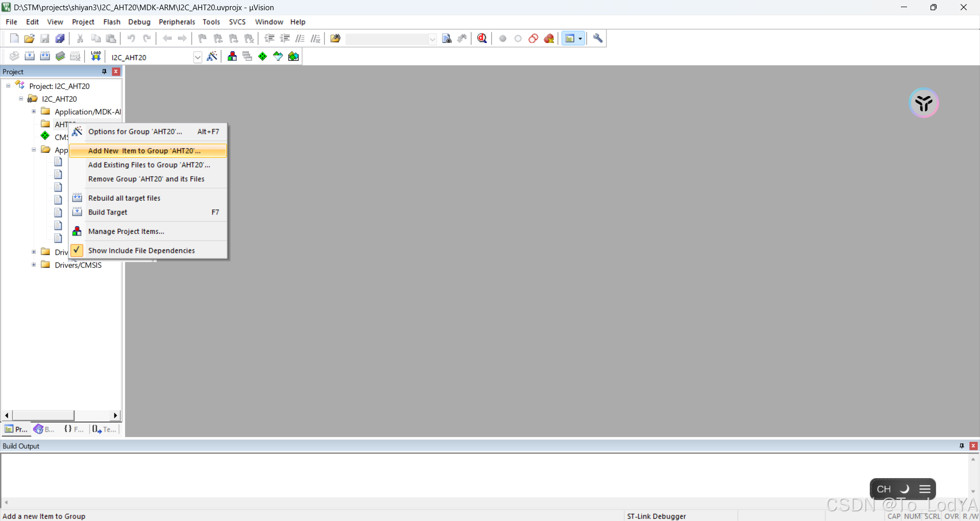Collapse the Project: I2C_AHT20 tree root
This screenshot has width=980, height=521.
point(8,86)
